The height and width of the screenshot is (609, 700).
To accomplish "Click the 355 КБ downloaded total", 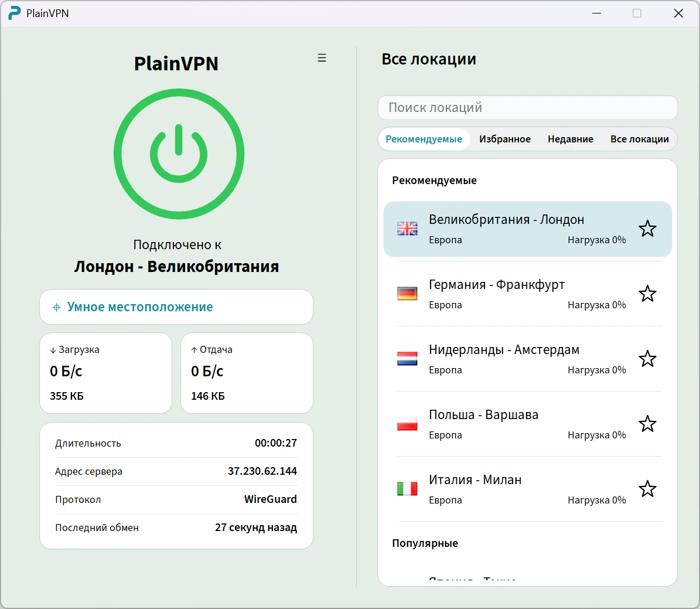I will click(x=67, y=396).
